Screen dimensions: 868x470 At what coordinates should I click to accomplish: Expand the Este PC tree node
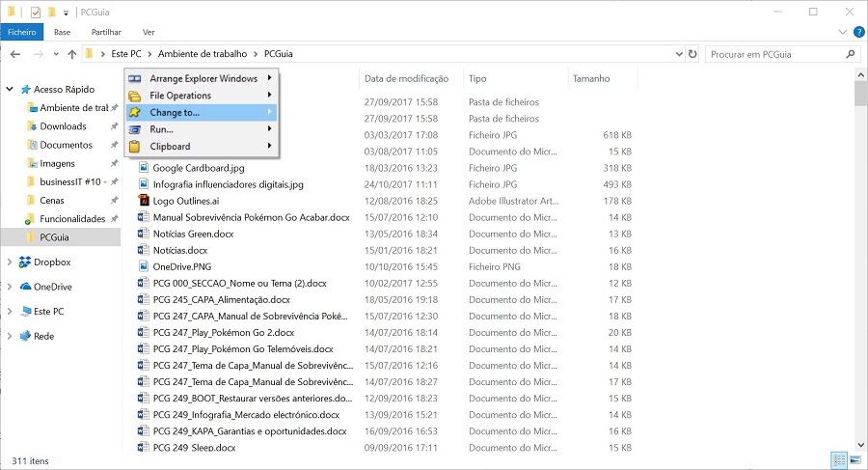click(x=10, y=312)
